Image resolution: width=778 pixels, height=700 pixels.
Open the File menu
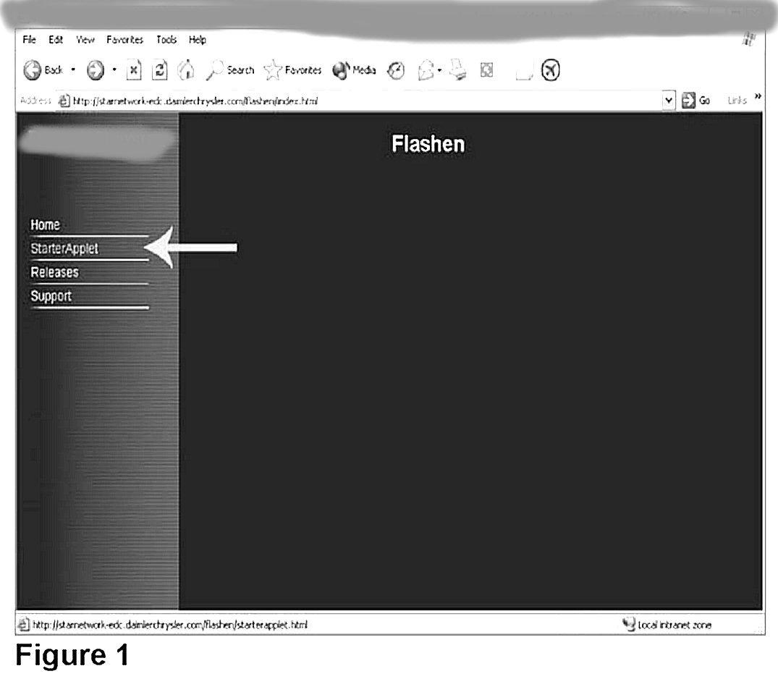point(29,40)
